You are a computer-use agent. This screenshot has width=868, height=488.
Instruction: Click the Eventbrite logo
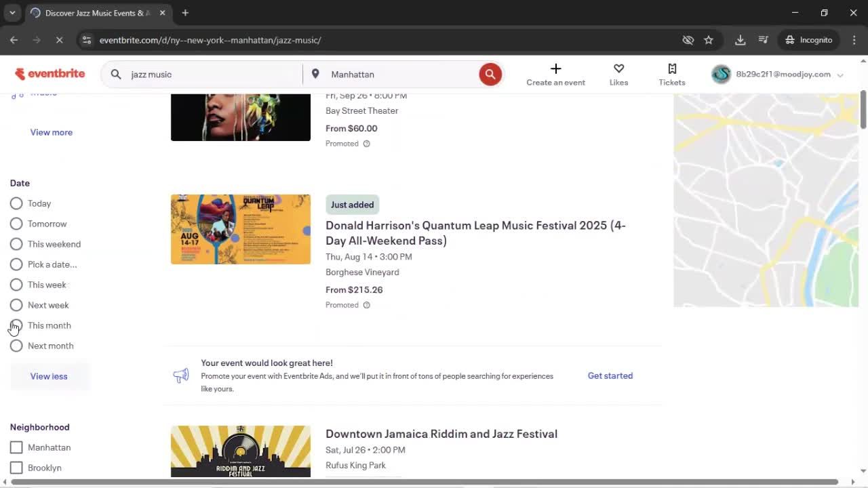click(x=50, y=74)
